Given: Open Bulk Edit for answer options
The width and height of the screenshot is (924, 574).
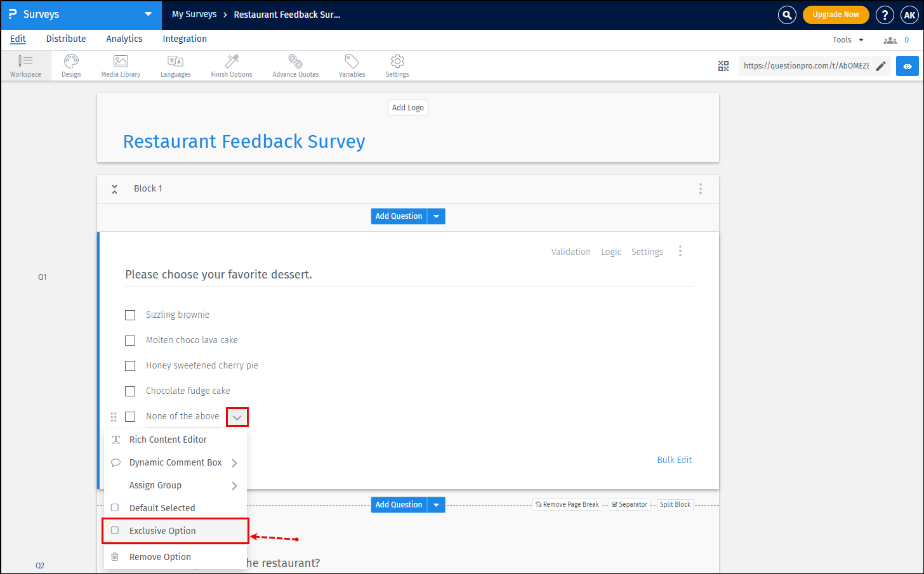Looking at the screenshot, I should [x=675, y=459].
